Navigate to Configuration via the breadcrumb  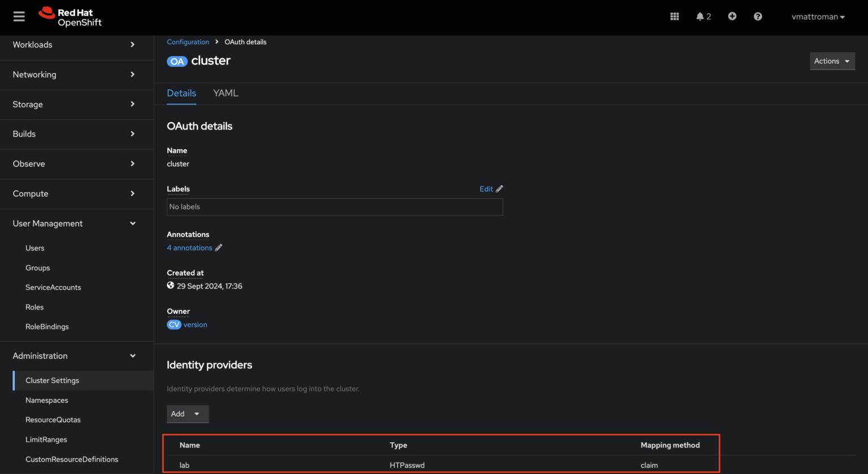click(x=188, y=41)
